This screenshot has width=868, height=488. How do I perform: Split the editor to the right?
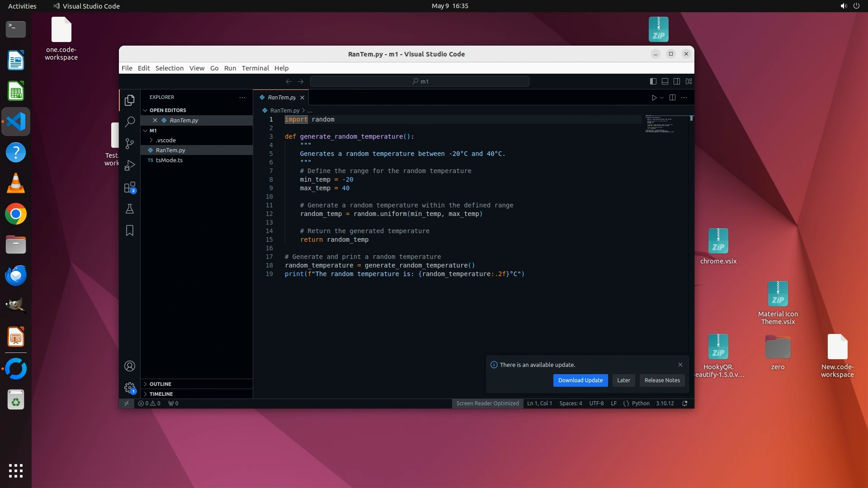672,98
